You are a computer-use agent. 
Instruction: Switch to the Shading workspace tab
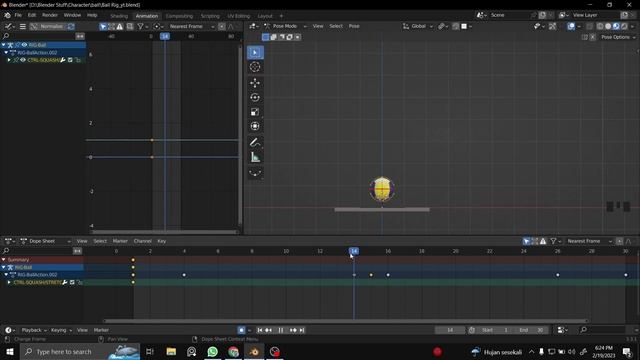[119, 16]
